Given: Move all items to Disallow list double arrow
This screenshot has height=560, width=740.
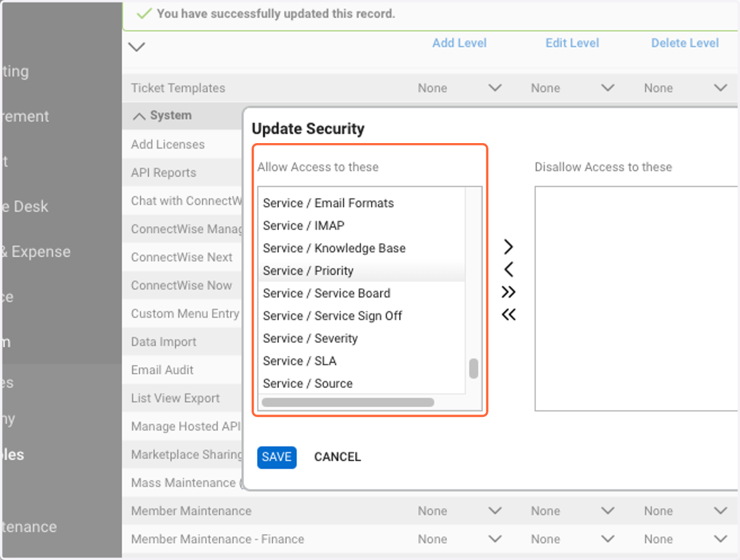Looking at the screenshot, I should (508, 292).
